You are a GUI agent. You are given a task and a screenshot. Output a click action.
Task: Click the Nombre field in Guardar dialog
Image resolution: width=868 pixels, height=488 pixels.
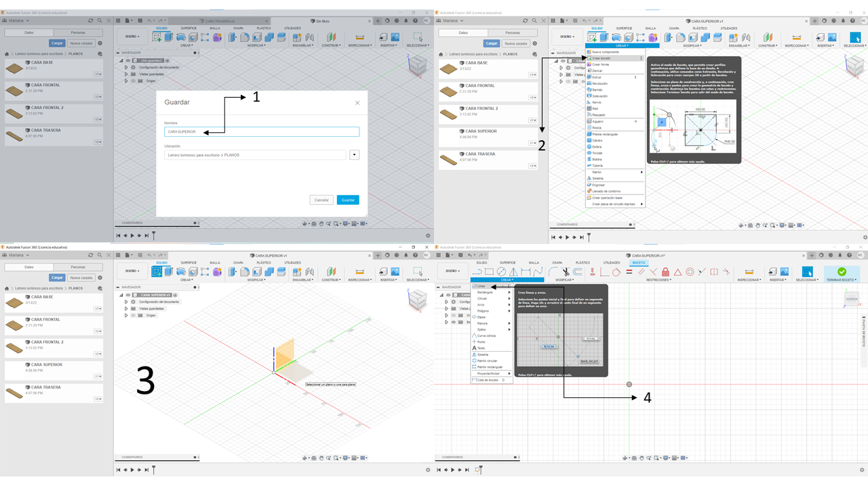(262, 131)
